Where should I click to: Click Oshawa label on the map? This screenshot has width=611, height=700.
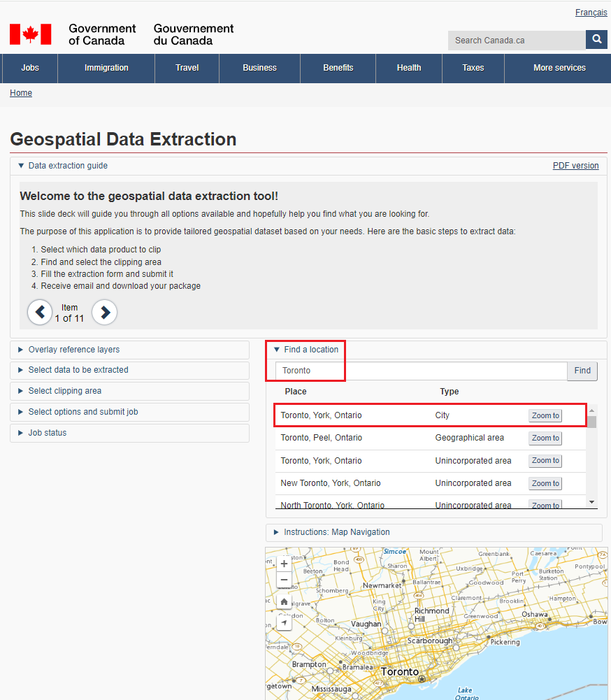coord(534,614)
